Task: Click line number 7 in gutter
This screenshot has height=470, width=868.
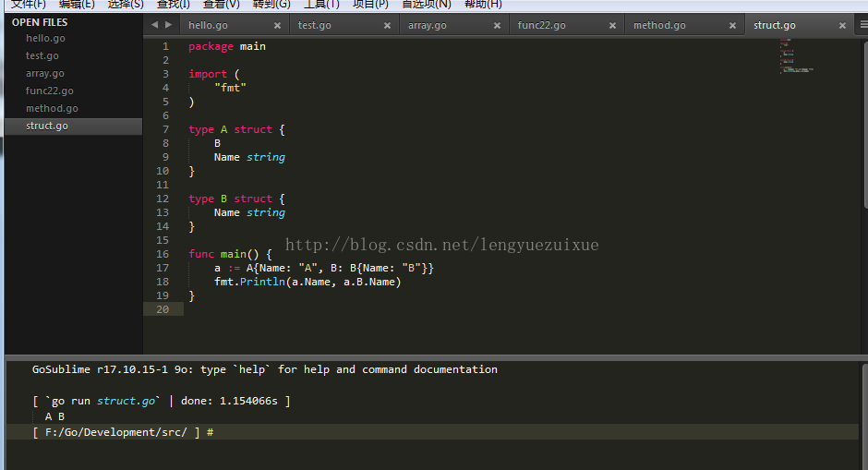Action: [165, 129]
